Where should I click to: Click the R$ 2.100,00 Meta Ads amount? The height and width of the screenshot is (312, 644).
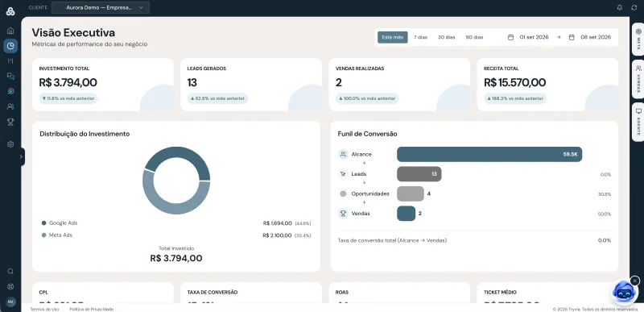[277, 235]
